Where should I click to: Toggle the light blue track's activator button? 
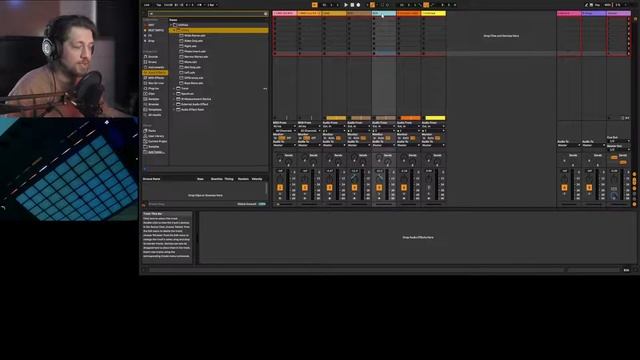point(379,188)
